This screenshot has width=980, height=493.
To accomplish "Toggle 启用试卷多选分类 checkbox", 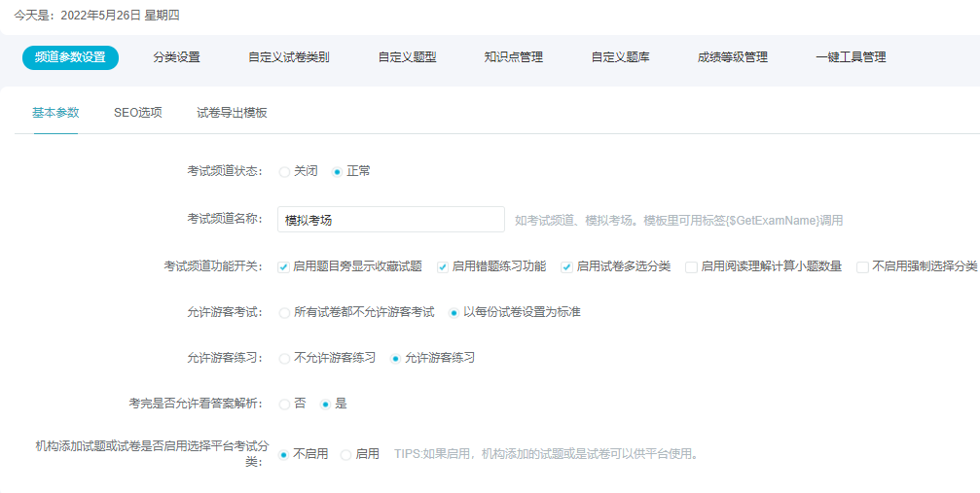I will (x=566, y=266).
